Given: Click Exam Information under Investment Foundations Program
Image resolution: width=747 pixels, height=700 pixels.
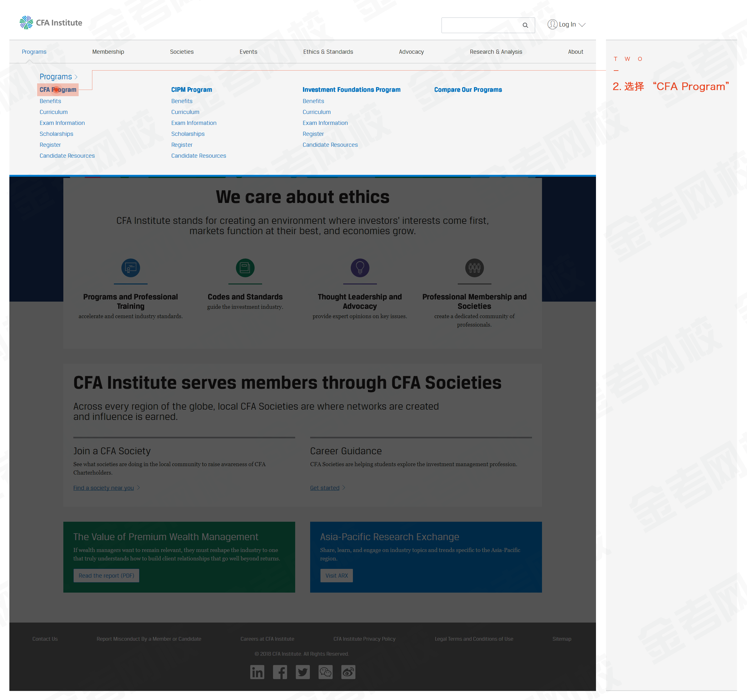Looking at the screenshot, I should [325, 123].
